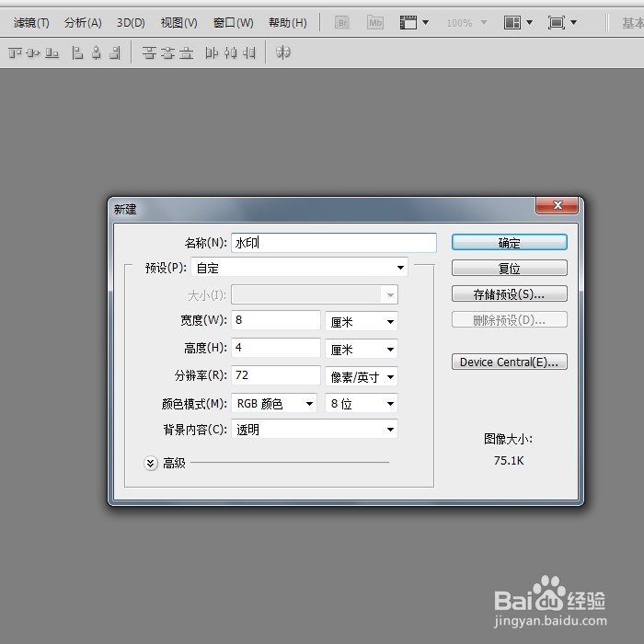Click the 宽度 width field with value 8
The height and width of the screenshot is (644, 644).
(276, 320)
